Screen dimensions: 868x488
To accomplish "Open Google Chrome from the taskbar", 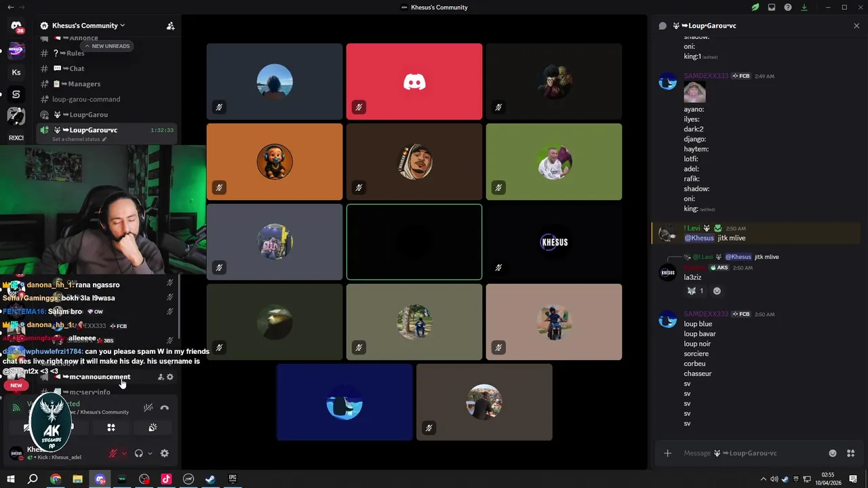I will [56, 479].
